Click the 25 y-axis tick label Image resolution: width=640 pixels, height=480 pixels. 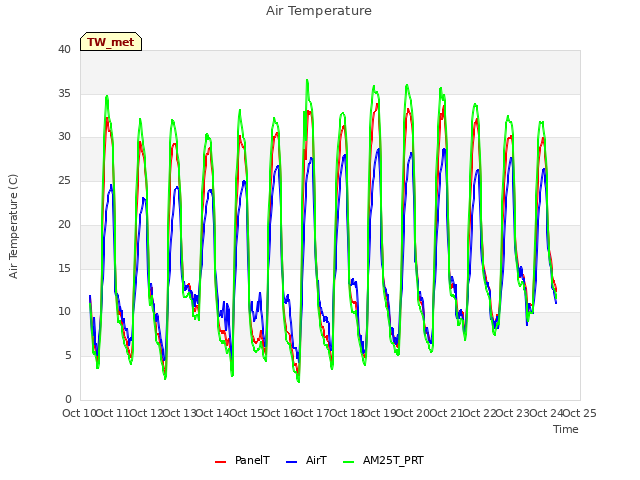[x=64, y=180]
